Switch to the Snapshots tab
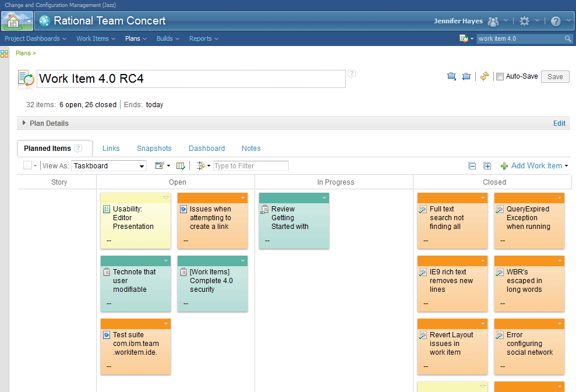This screenshot has height=392, width=576. click(x=154, y=149)
